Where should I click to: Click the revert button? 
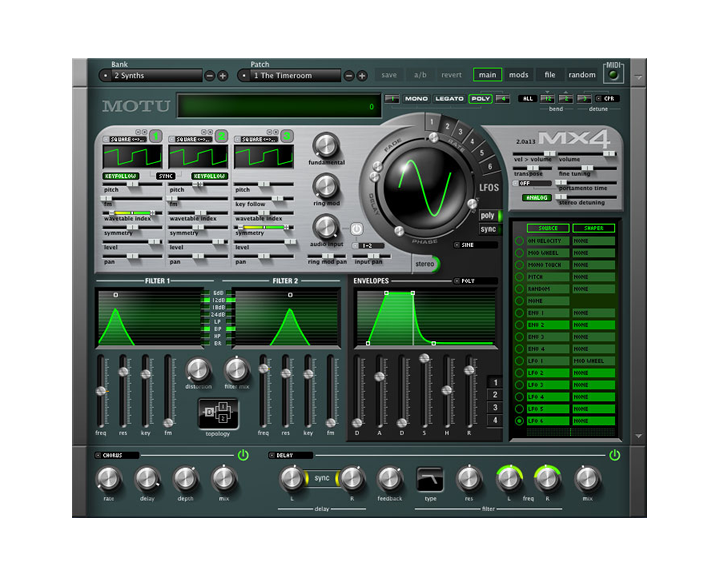click(x=451, y=75)
